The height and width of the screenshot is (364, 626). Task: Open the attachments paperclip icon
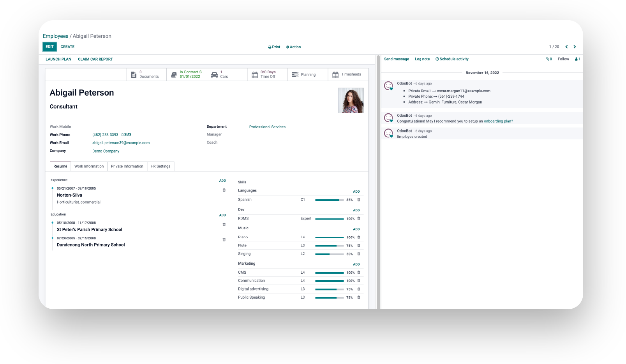(x=548, y=59)
